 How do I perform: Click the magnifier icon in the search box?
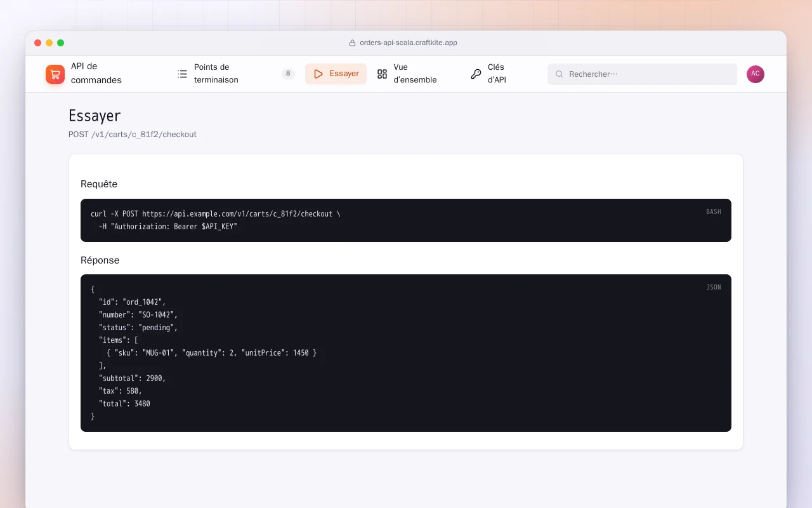tap(560, 74)
